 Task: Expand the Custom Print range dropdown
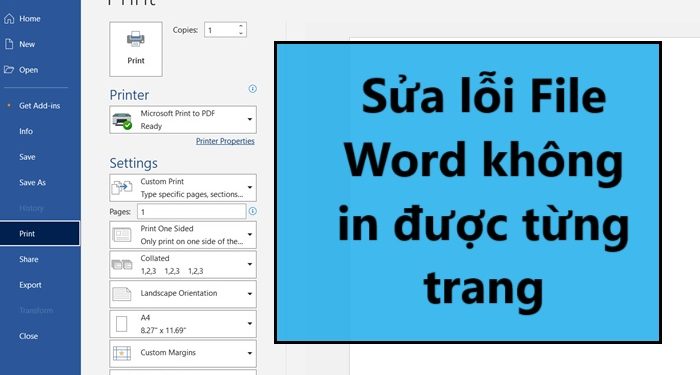tap(183, 188)
